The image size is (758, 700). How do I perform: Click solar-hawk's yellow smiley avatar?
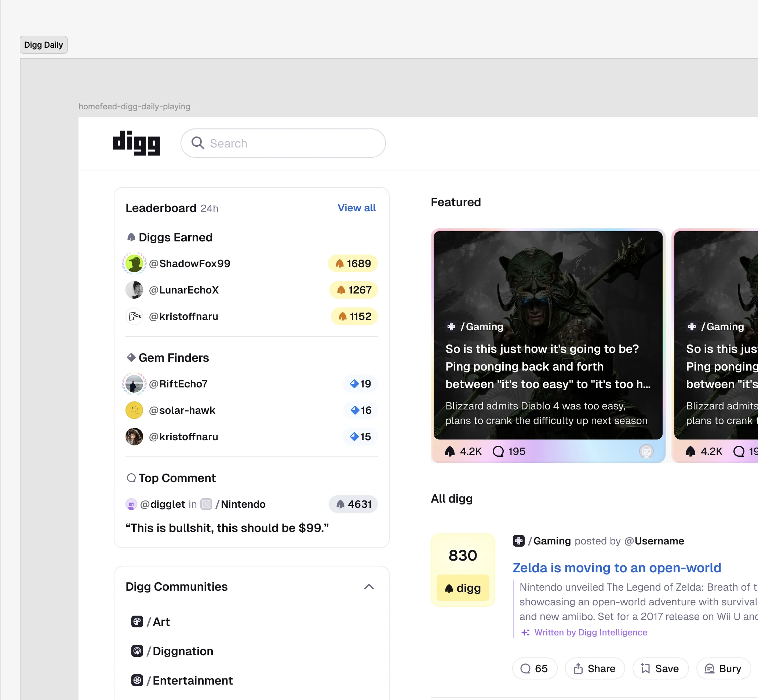134,410
